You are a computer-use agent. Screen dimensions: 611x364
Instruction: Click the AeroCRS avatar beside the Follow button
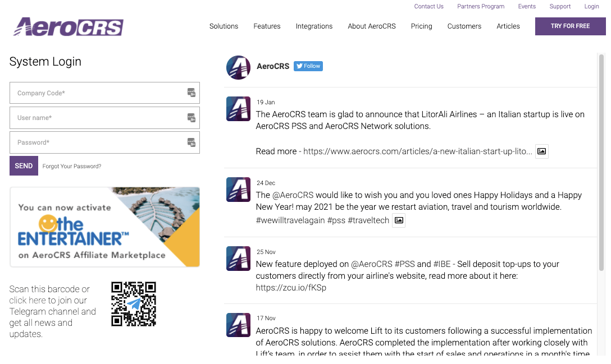(238, 67)
